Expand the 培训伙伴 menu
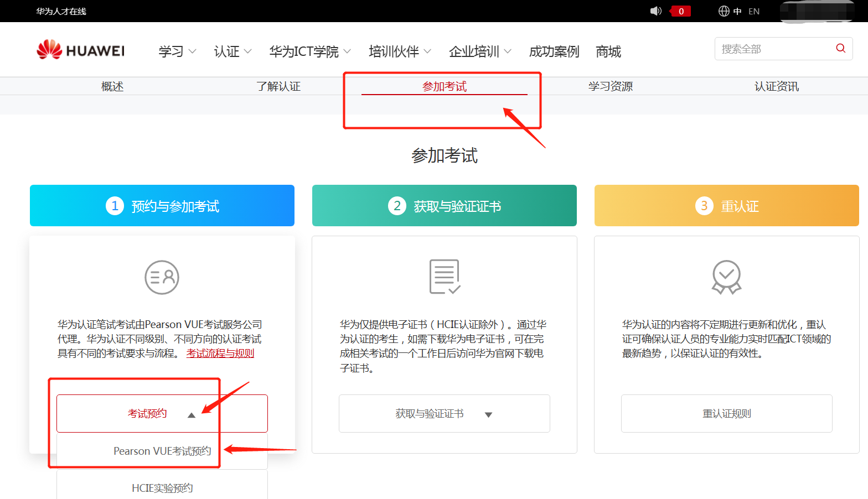The width and height of the screenshot is (868, 499). (x=400, y=51)
